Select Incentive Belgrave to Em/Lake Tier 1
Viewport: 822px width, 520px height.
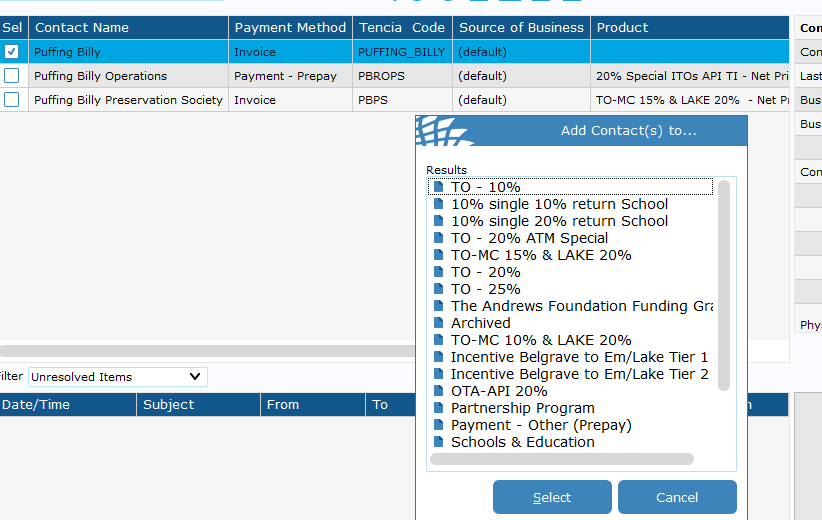[x=579, y=357]
